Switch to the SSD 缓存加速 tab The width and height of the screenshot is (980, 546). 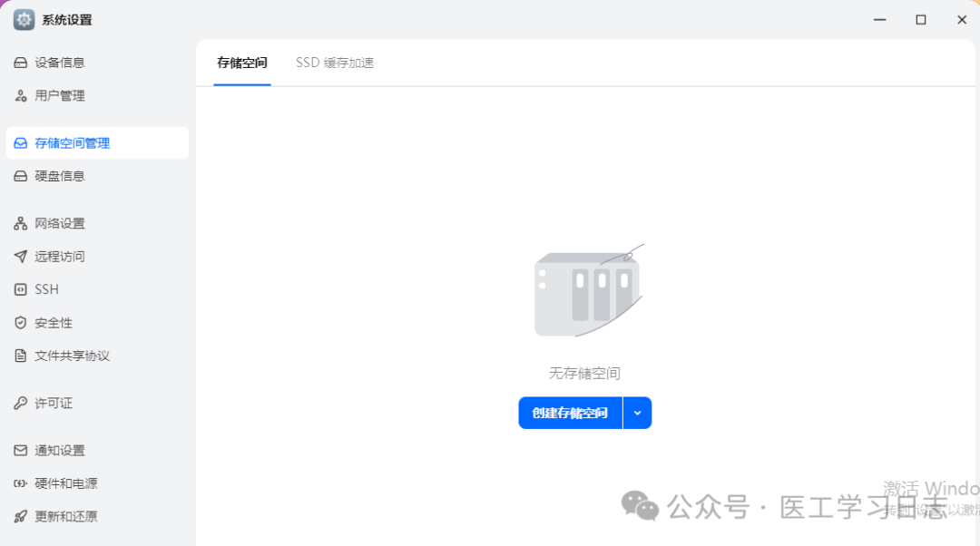click(335, 63)
